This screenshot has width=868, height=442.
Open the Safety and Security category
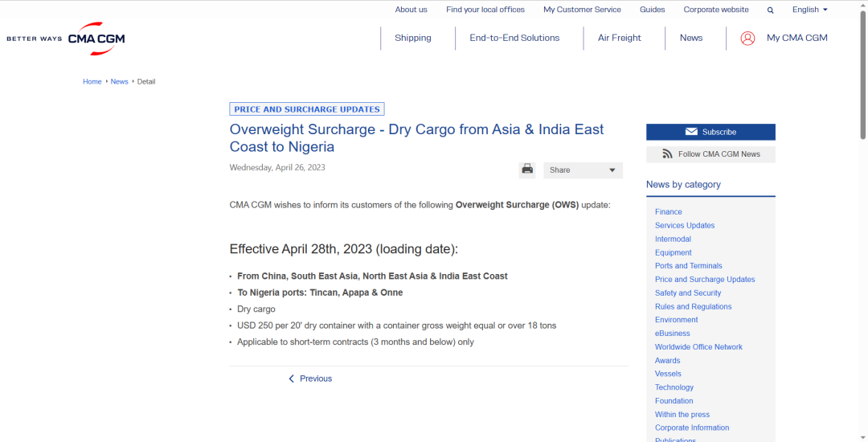click(688, 293)
